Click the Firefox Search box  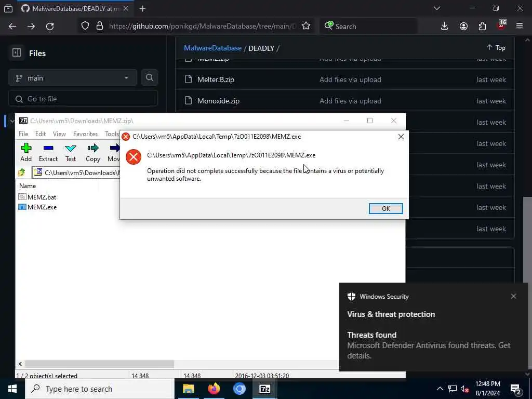click(368, 26)
